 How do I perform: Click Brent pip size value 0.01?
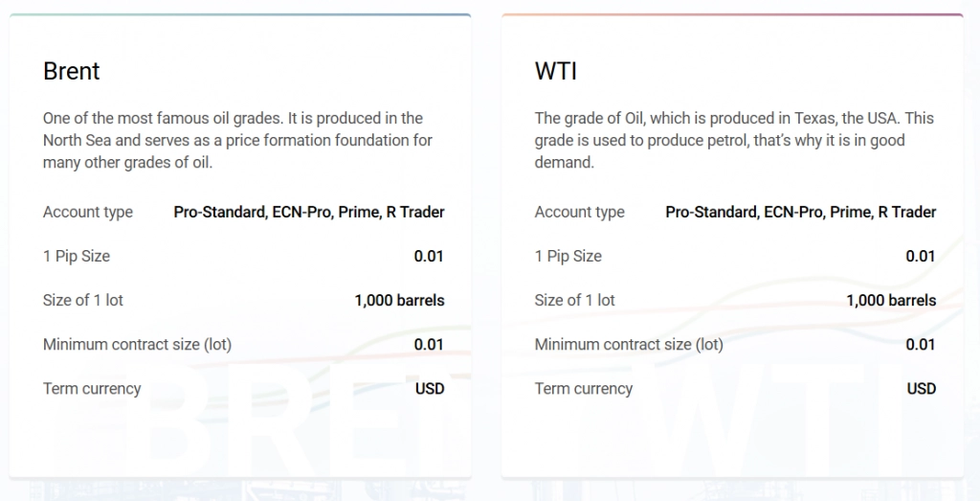pos(429,257)
